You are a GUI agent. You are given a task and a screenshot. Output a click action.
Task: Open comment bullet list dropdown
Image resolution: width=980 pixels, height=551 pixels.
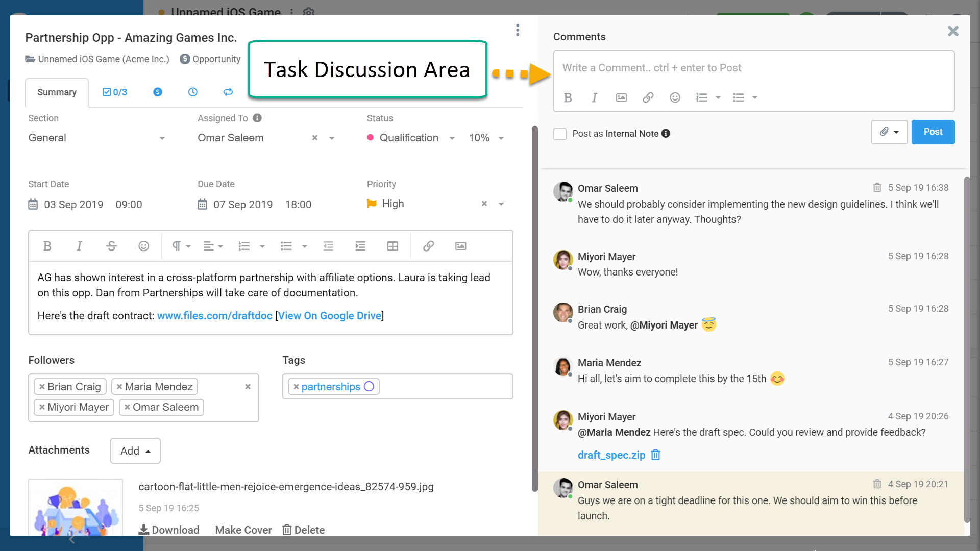coord(754,97)
